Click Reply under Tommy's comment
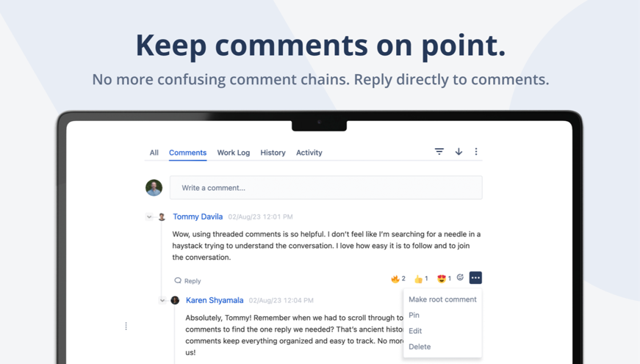 [188, 281]
